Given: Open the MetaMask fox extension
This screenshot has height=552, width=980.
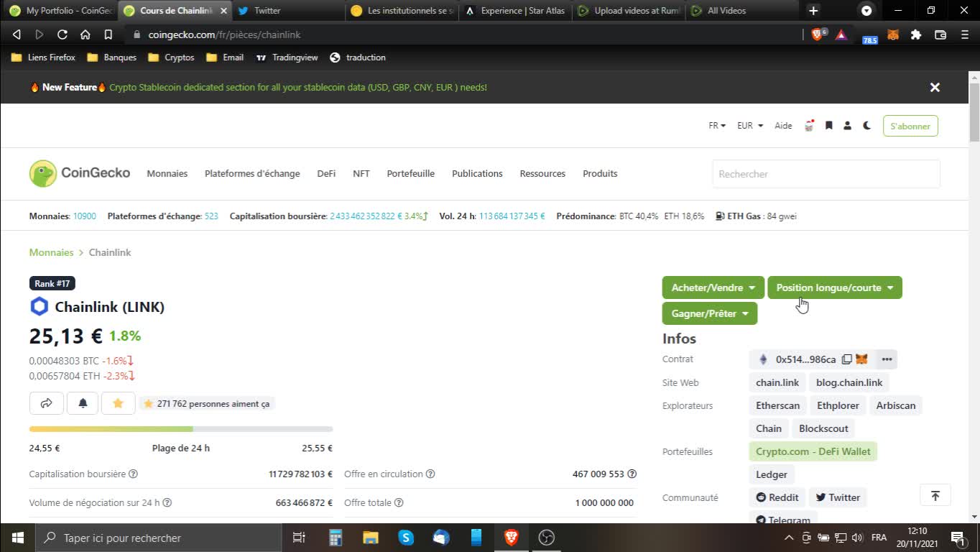Looking at the screenshot, I should [893, 34].
